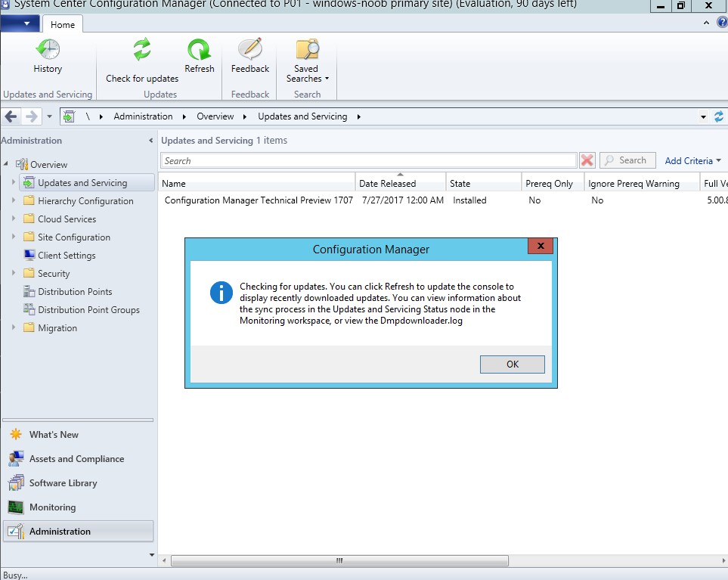This screenshot has height=580, width=728.
Task: Expand the Updates and Servicing node
Action: point(14,182)
